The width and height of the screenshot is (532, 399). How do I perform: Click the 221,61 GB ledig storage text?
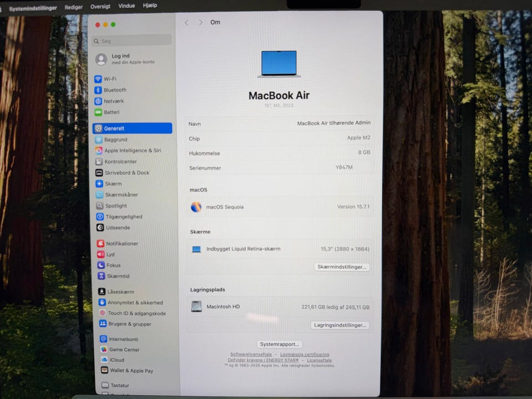(x=335, y=307)
